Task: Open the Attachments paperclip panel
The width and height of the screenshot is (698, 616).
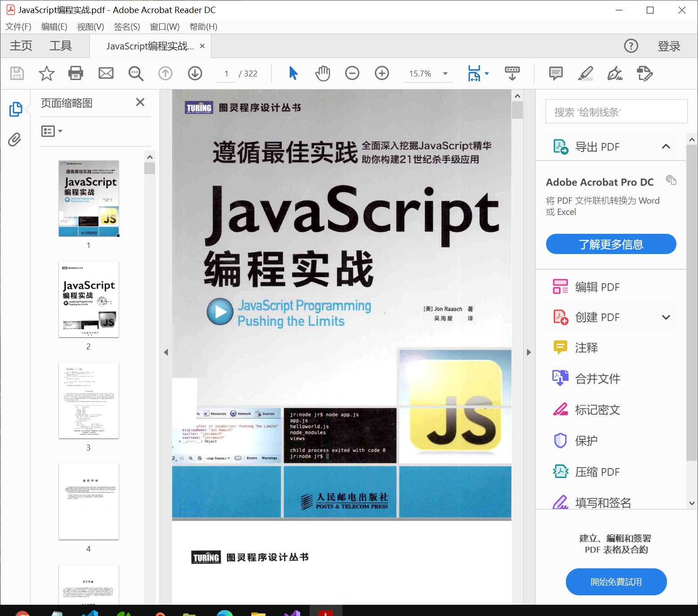Action: pyautogui.click(x=15, y=139)
